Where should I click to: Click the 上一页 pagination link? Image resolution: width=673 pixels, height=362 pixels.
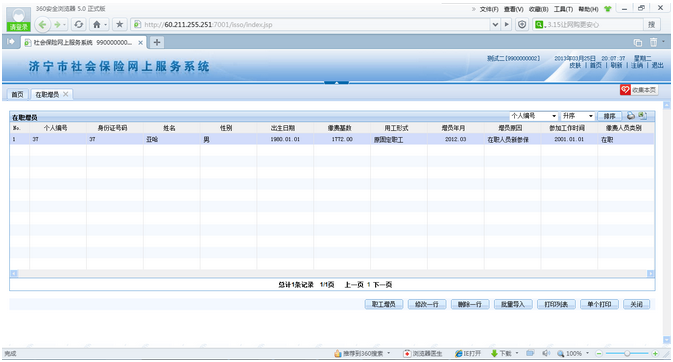pos(354,285)
